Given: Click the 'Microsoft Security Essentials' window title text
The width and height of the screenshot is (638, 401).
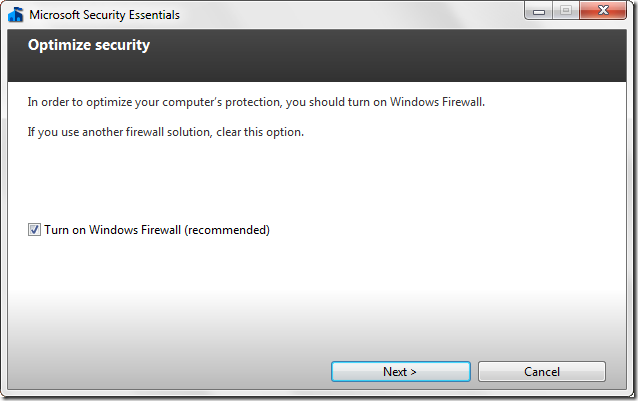Looking at the screenshot, I should pyautogui.click(x=106, y=15).
